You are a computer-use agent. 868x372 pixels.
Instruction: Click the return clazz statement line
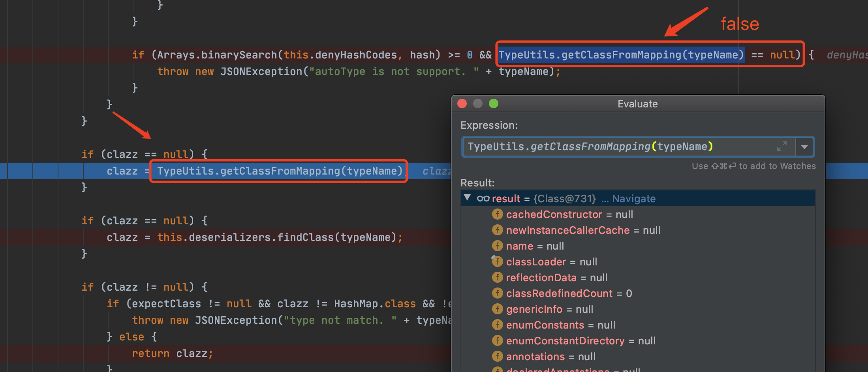(x=172, y=353)
